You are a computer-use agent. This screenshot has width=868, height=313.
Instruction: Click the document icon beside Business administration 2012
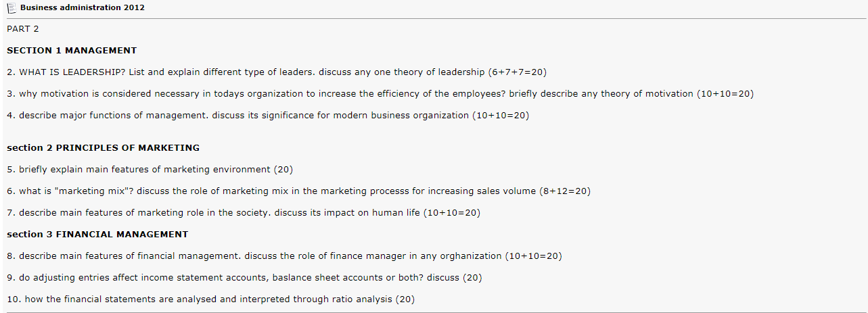point(12,8)
